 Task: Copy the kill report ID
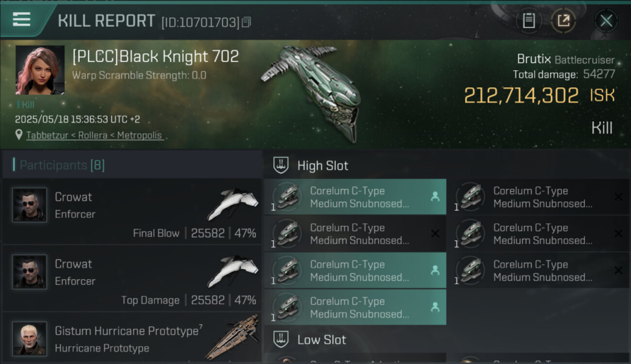247,22
